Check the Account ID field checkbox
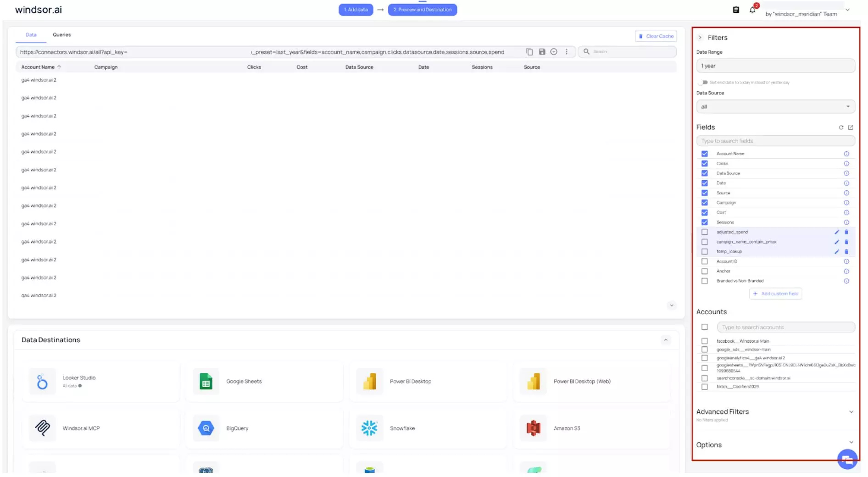 tap(705, 261)
